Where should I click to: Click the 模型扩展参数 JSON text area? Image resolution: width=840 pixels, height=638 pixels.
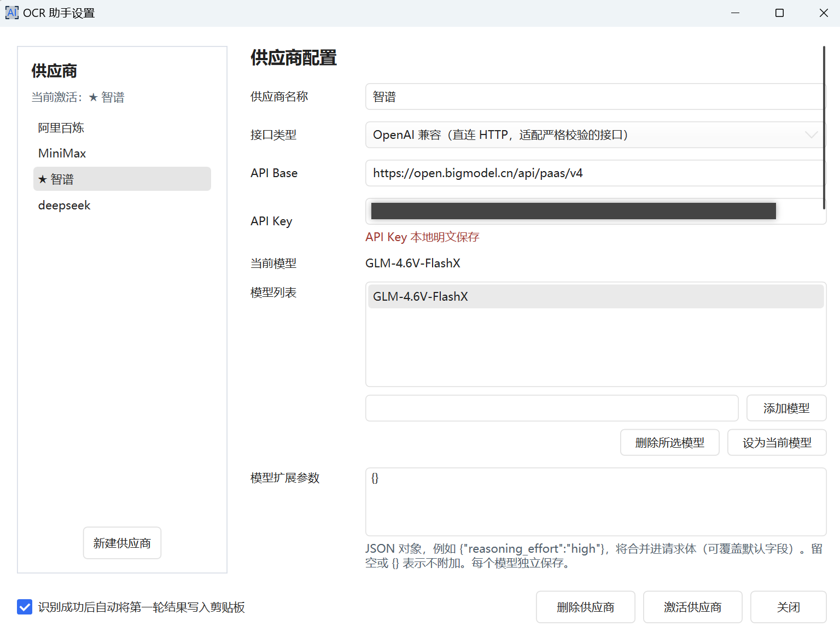[x=596, y=502]
